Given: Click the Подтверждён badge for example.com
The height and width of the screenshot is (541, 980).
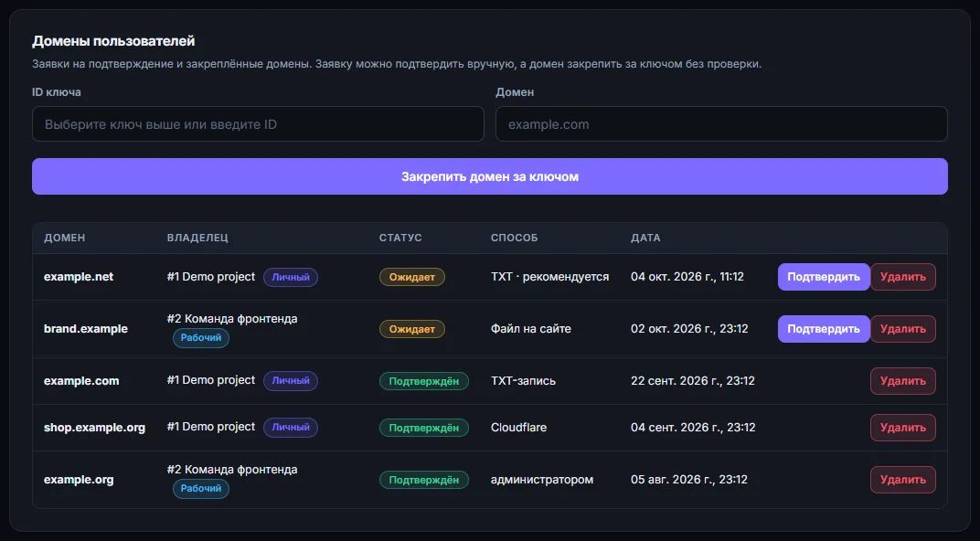Looking at the screenshot, I should pos(424,381).
